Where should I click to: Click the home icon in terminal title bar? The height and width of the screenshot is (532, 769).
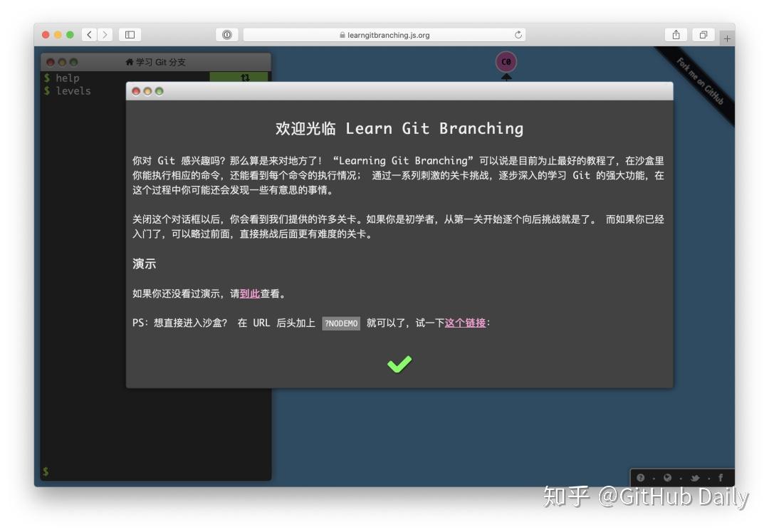click(130, 62)
